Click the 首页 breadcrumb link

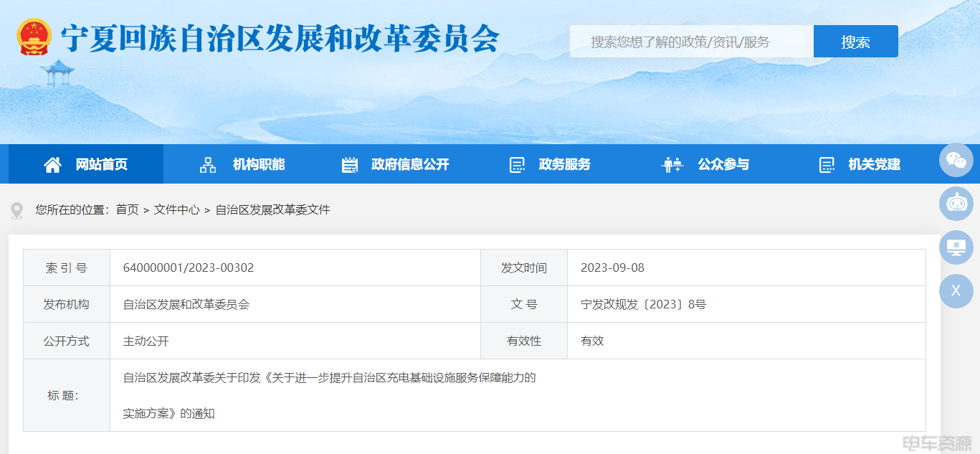pyautogui.click(x=127, y=209)
